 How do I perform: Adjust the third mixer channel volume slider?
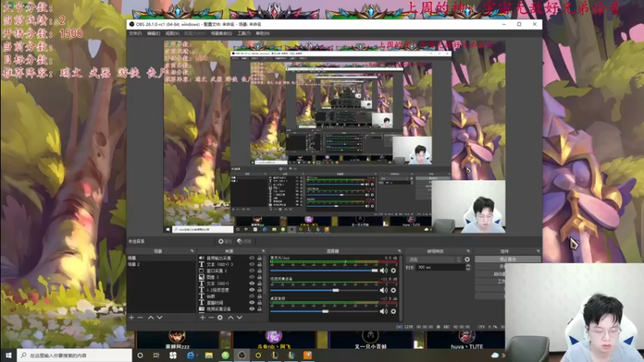pyautogui.click(x=324, y=311)
